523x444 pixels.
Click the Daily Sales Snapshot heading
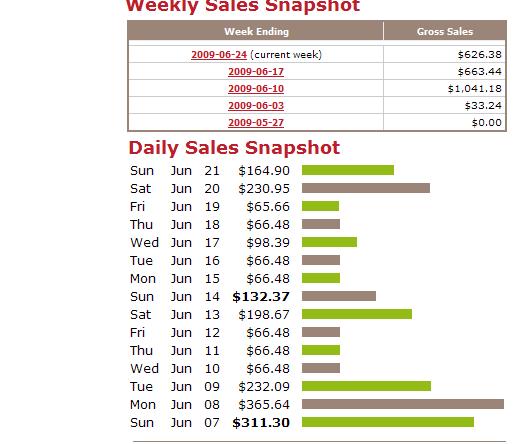click(x=234, y=148)
